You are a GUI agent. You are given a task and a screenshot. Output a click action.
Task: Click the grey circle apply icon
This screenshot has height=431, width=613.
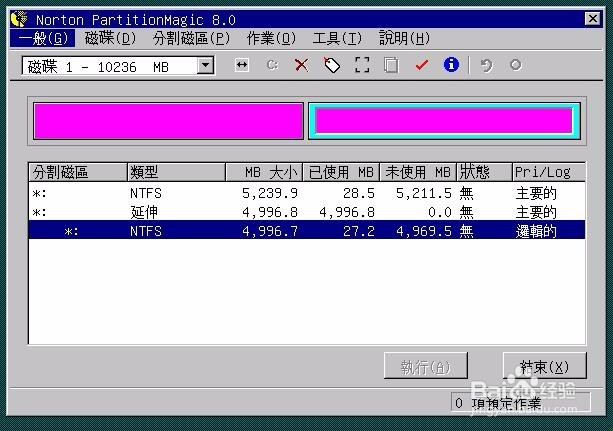tap(516, 65)
